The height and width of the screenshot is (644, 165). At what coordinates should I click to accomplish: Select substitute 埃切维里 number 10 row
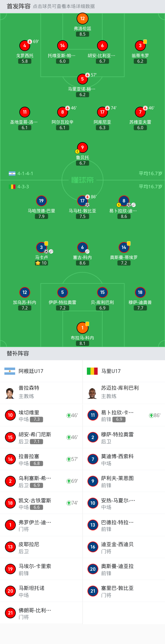click(x=41, y=415)
